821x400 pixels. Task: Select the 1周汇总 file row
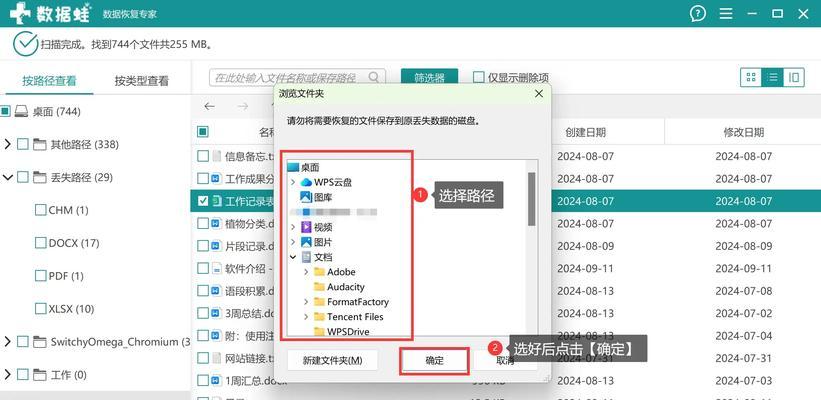click(505, 380)
